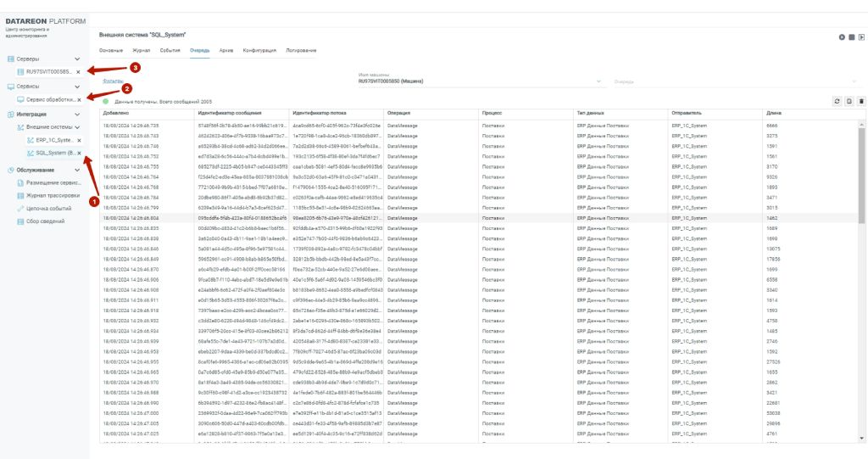The image size is (868, 459).
Task: Open the Конфигурация tab
Action: (x=259, y=50)
